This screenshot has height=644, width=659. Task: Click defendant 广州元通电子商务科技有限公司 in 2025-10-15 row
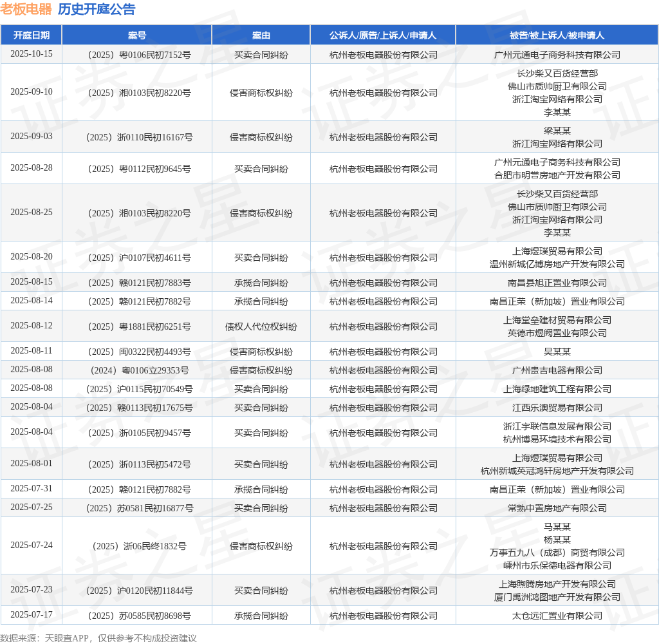(557, 55)
